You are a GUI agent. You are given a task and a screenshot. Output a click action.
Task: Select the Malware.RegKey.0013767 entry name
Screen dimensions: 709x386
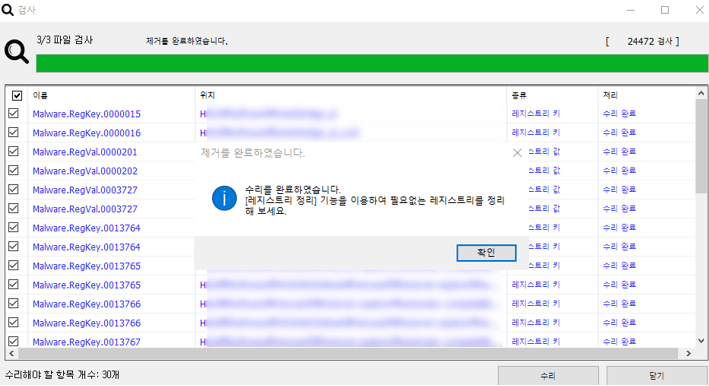86,342
